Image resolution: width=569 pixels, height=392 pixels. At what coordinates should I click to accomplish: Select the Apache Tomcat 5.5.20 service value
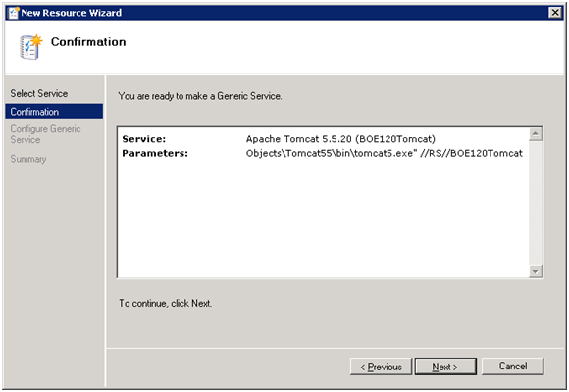pyautogui.click(x=340, y=139)
